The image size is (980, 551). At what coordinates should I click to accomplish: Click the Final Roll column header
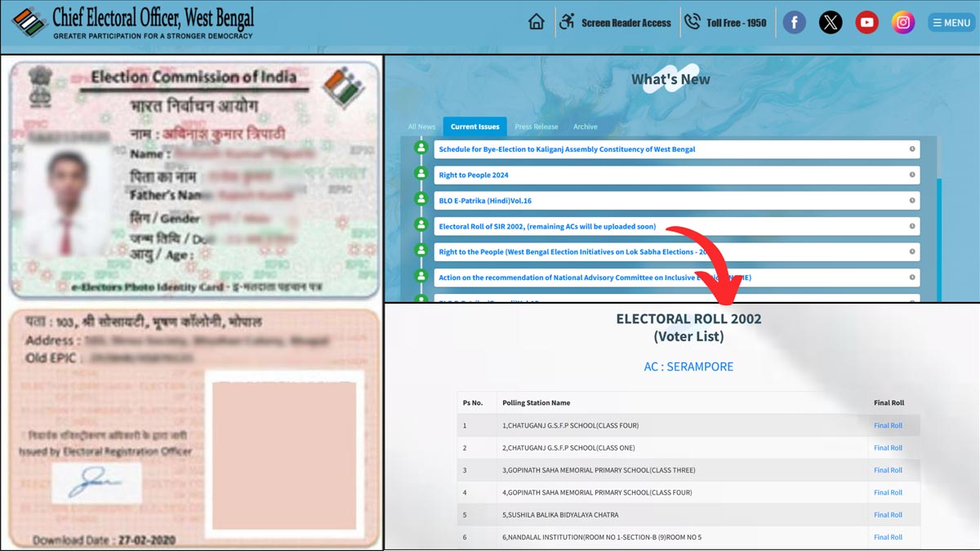(889, 403)
